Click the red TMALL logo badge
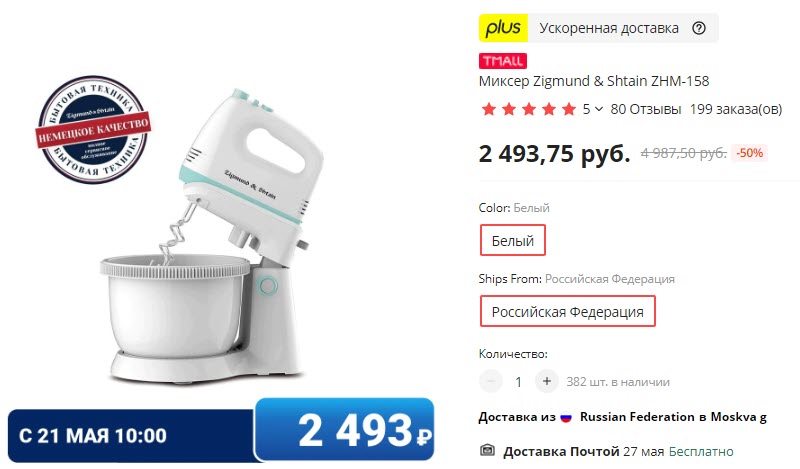 point(503,61)
